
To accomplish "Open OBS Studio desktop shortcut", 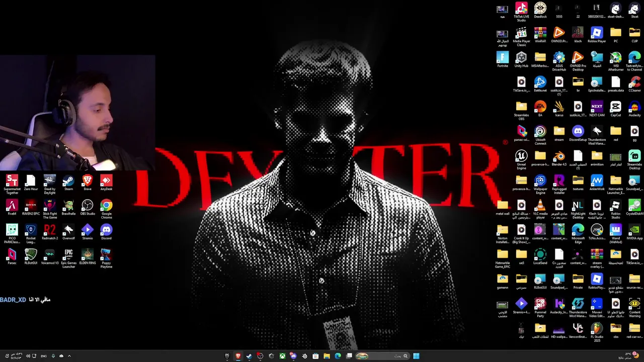I will pos(88,208).
